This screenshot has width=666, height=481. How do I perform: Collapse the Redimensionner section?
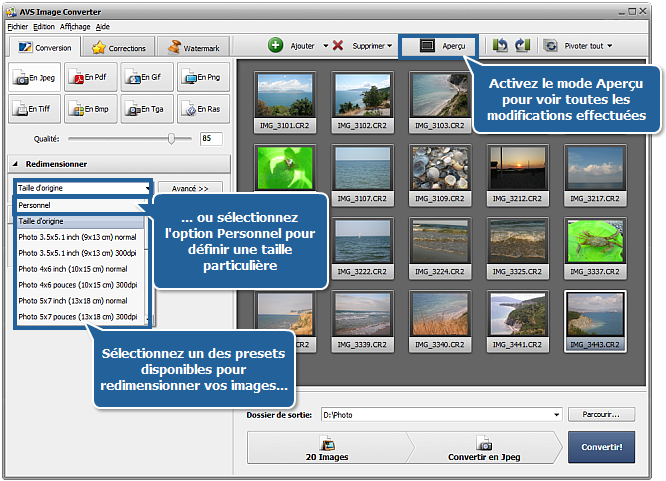[16, 164]
